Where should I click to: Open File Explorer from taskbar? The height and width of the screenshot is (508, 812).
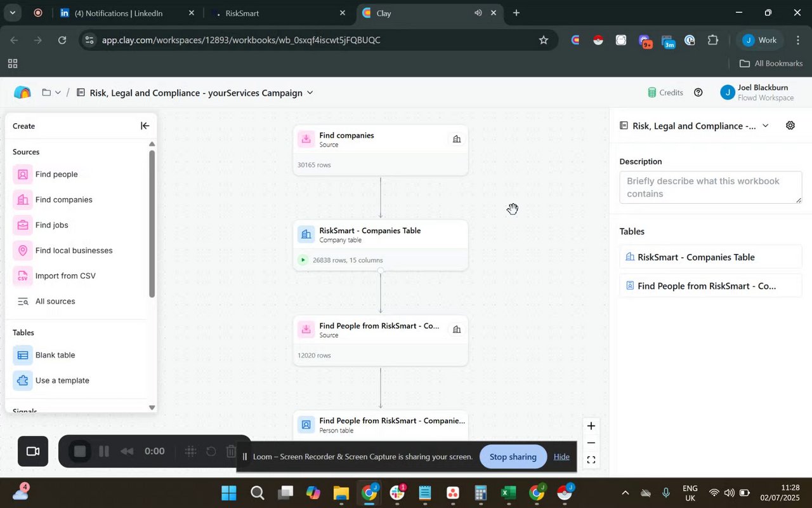(341, 493)
